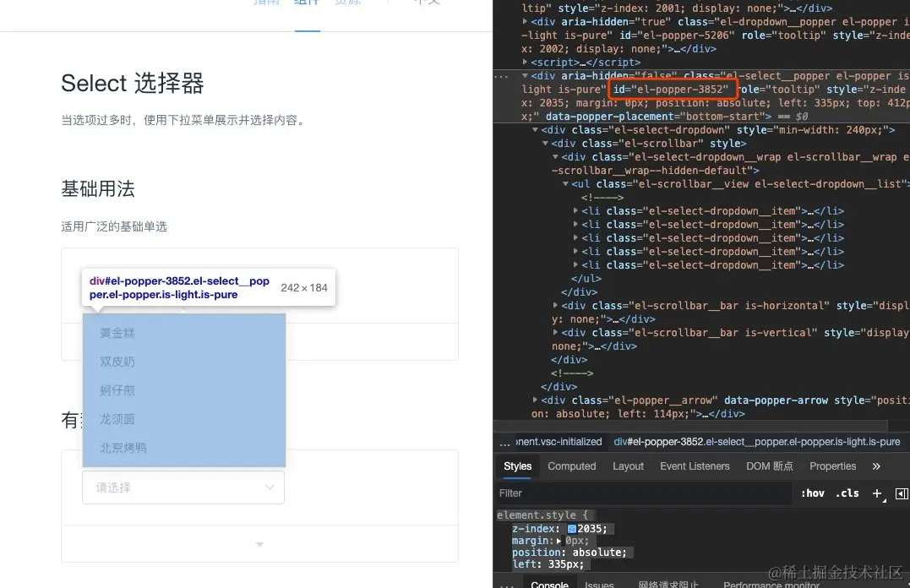Open the Properties tab
The height and width of the screenshot is (588, 910).
(x=832, y=466)
